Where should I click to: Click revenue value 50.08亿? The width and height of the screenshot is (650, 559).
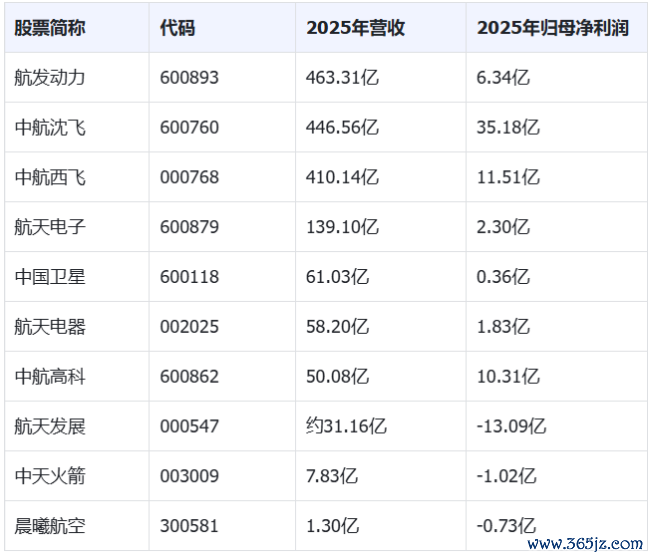tap(337, 377)
